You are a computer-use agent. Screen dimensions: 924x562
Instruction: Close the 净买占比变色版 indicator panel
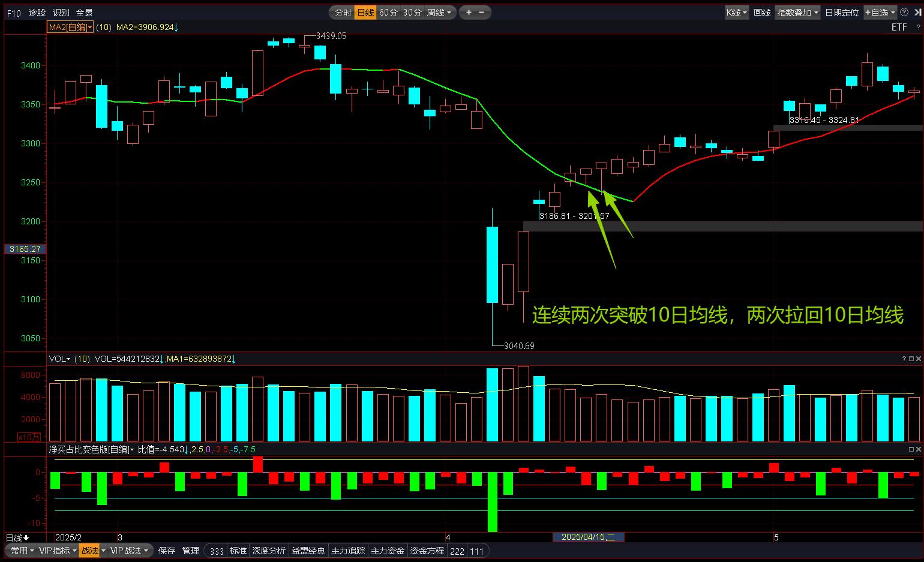coord(918,449)
